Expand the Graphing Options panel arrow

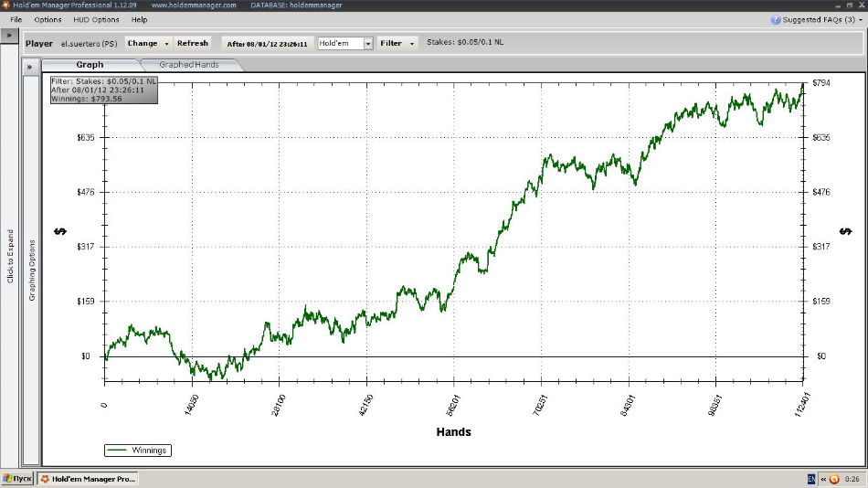[x=30, y=67]
